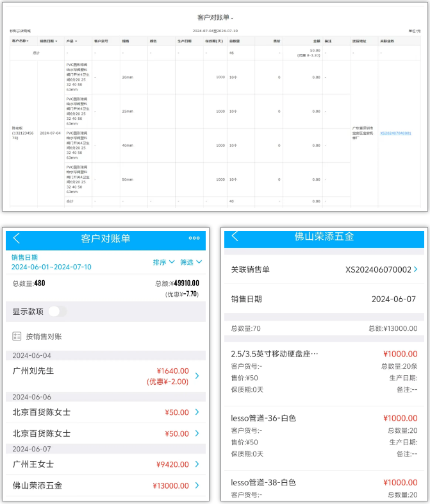Tap the 按销售对账 option
Screen dimensions: 430x504
pos(44,337)
